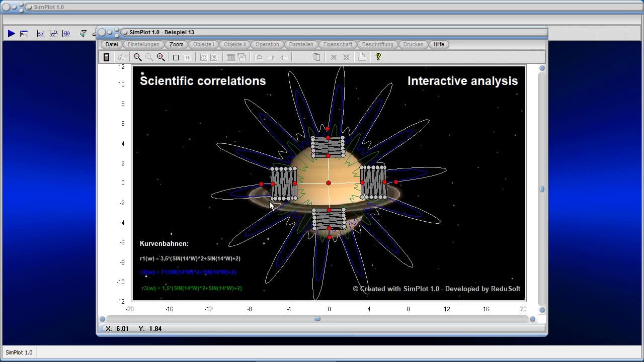Click the SimPlot 1.0 taskbar button
This screenshot has height=362, width=644.
(x=19, y=352)
